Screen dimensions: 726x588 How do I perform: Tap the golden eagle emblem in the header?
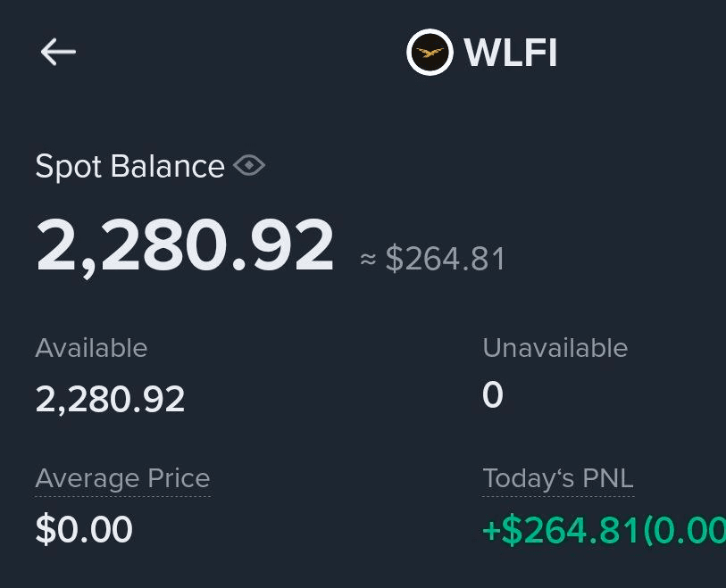pyautogui.click(x=430, y=53)
